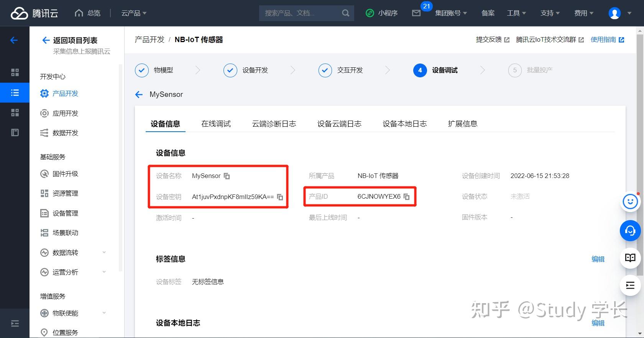The image size is (644, 338).
Task: Switch to the 云端诊断日志 tab
Action: pyautogui.click(x=274, y=124)
